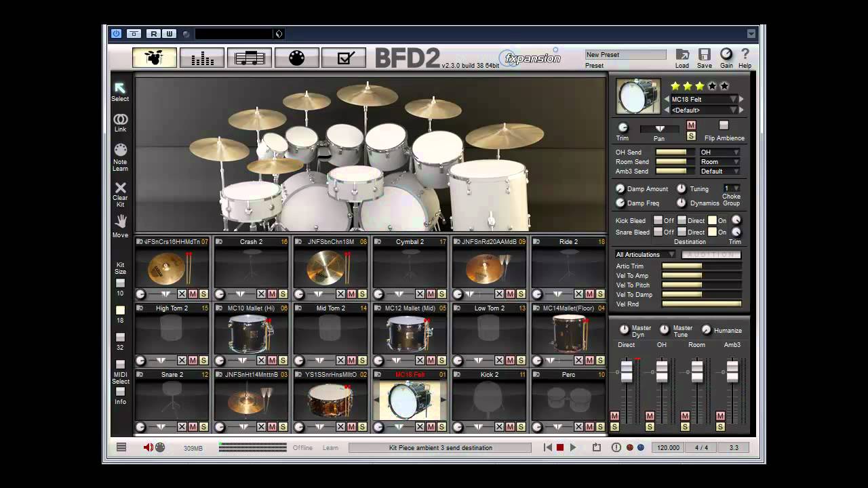Click the Load preset folder icon

coord(682,54)
